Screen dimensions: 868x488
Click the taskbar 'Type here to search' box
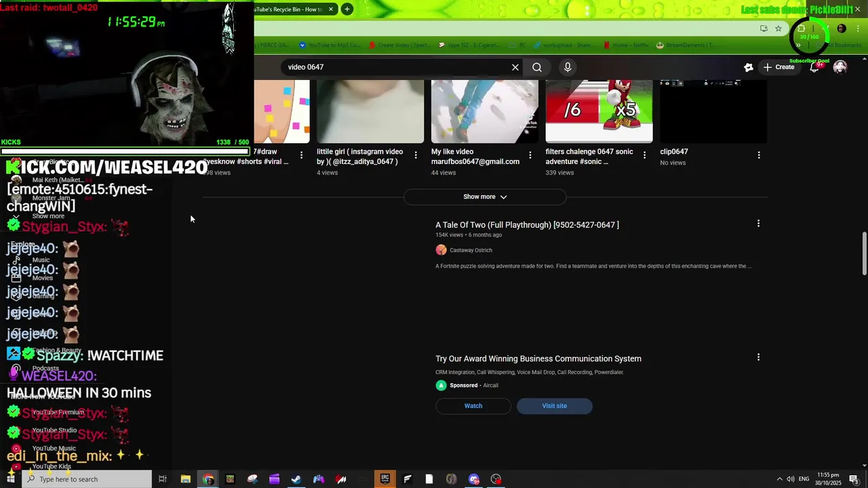(x=87, y=479)
